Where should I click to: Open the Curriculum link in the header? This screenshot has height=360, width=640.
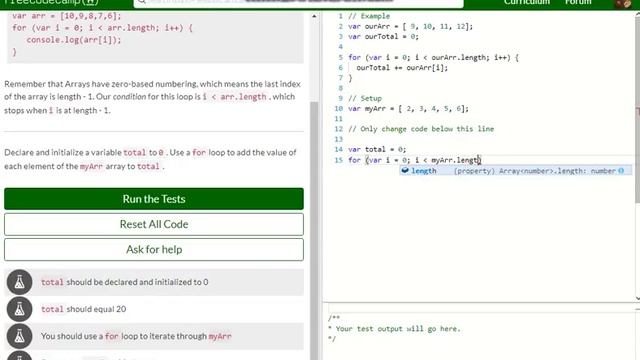pyautogui.click(x=527, y=2)
